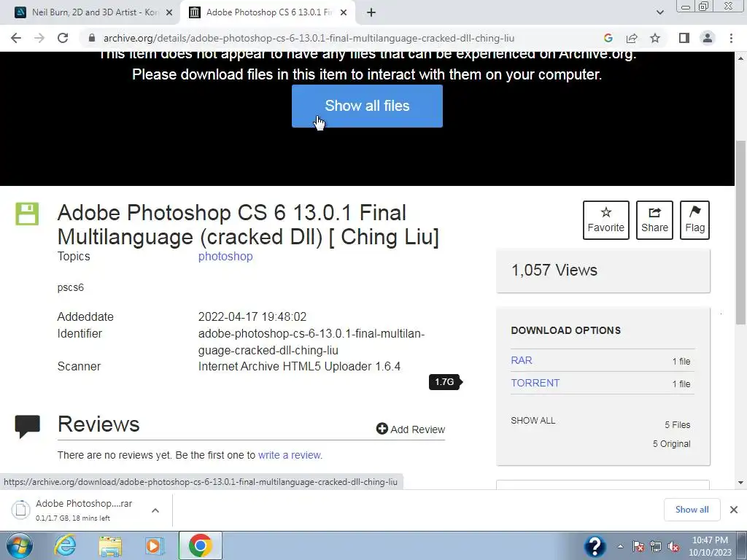The image size is (747, 560).
Task: Open the help question mark tray icon
Action: click(x=595, y=546)
